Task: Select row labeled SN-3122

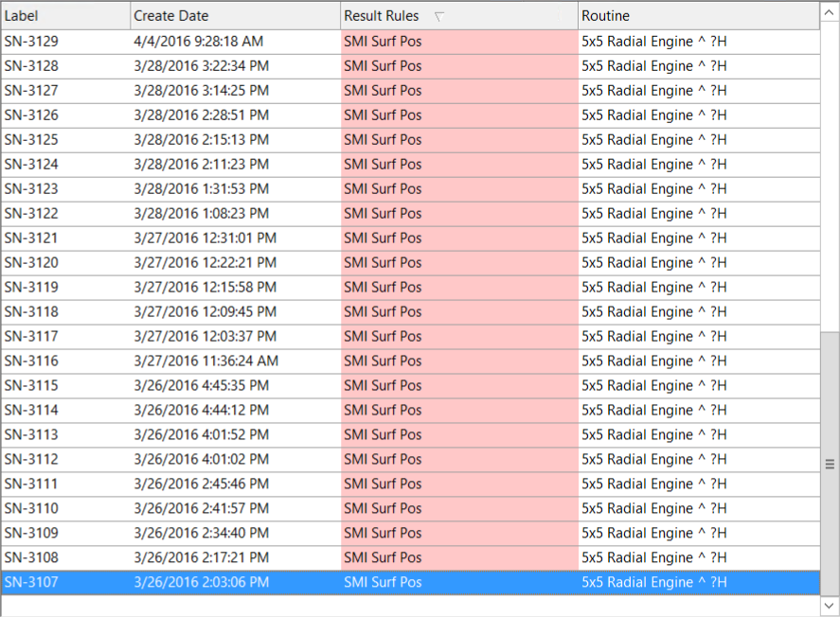Action: (x=31, y=214)
